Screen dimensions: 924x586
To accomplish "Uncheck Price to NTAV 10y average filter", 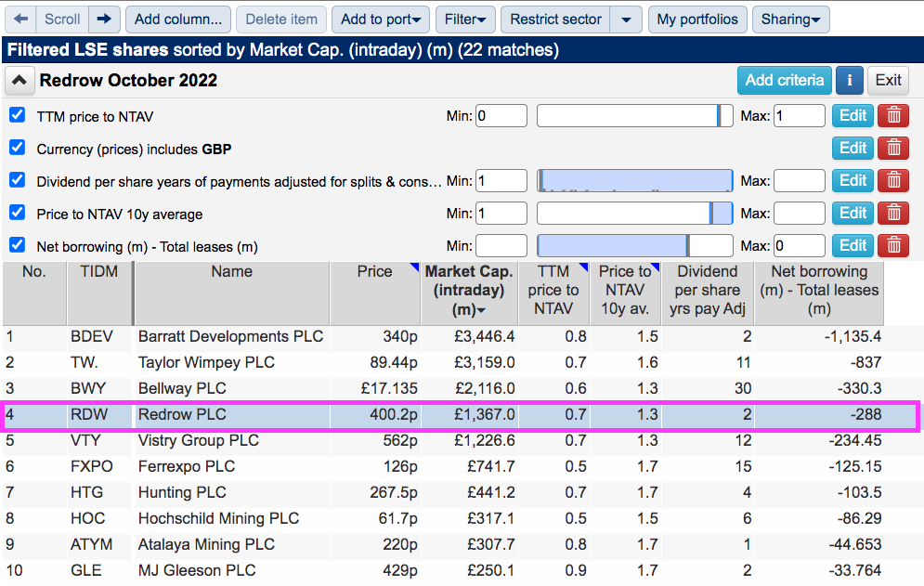I will pyautogui.click(x=17, y=213).
